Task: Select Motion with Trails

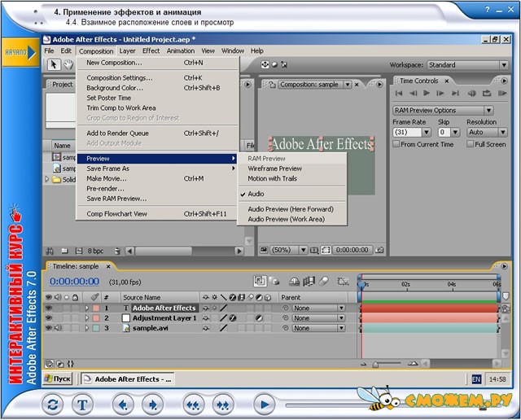Action: click(x=291, y=178)
